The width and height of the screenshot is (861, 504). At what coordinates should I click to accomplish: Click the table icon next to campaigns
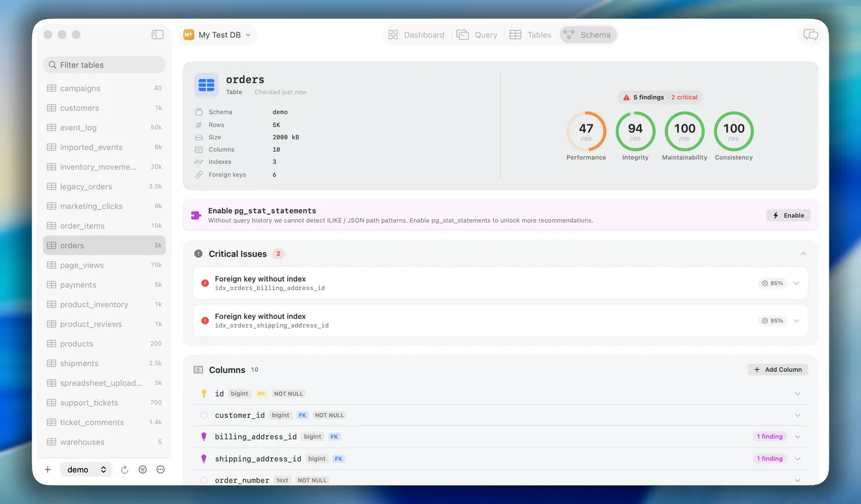point(52,88)
